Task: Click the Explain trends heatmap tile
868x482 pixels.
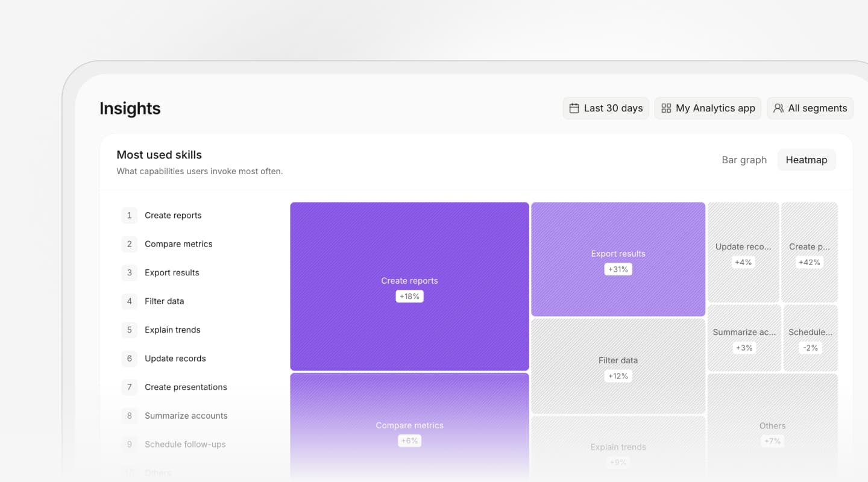Action: 618,449
